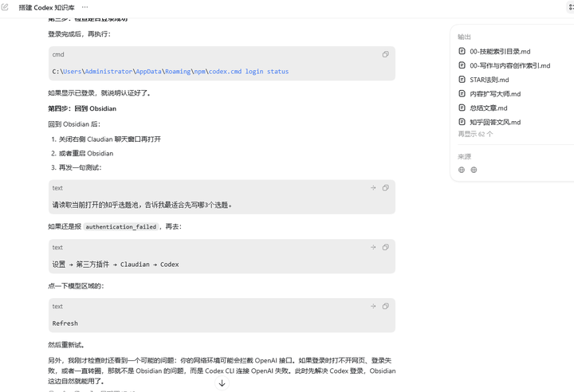This screenshot has height=392, width=574.
Task: Copy the Refresh code block
Action: point(386,307)
